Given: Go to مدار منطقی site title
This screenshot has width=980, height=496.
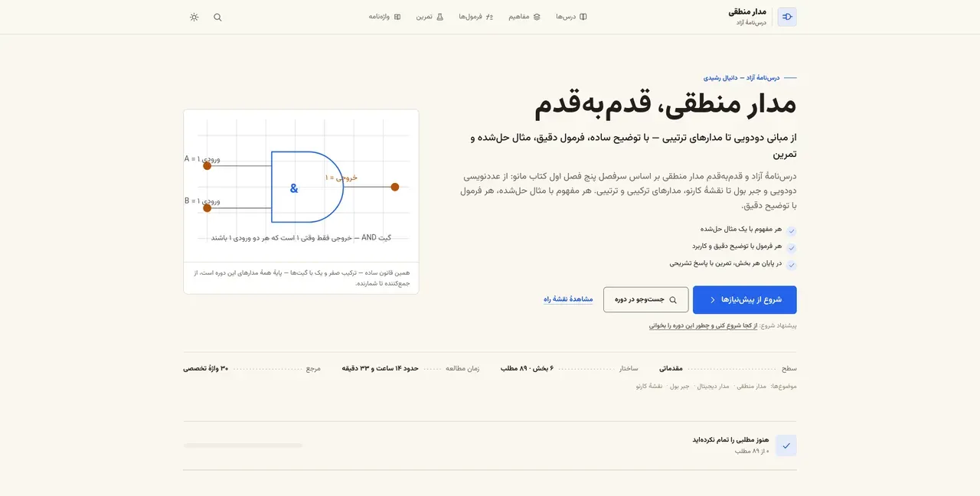Looking at the screenshot, I should coord(747,11).
